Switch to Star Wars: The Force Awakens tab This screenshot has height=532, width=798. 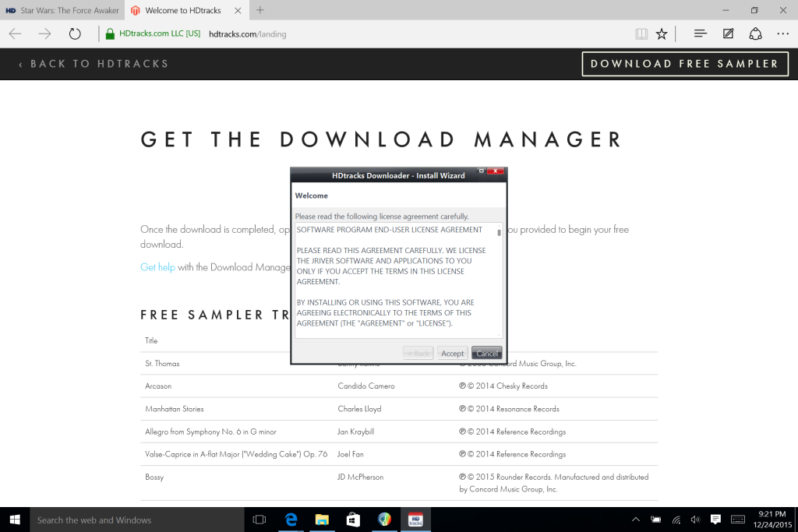(62, 10)
